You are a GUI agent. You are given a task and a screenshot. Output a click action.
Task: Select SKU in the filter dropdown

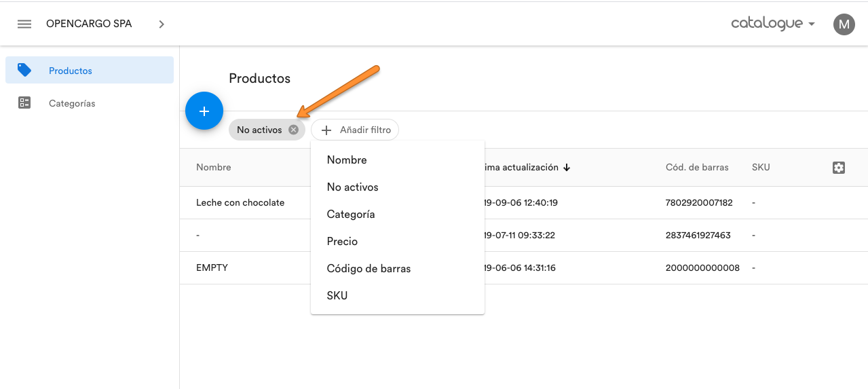[337, 296]
